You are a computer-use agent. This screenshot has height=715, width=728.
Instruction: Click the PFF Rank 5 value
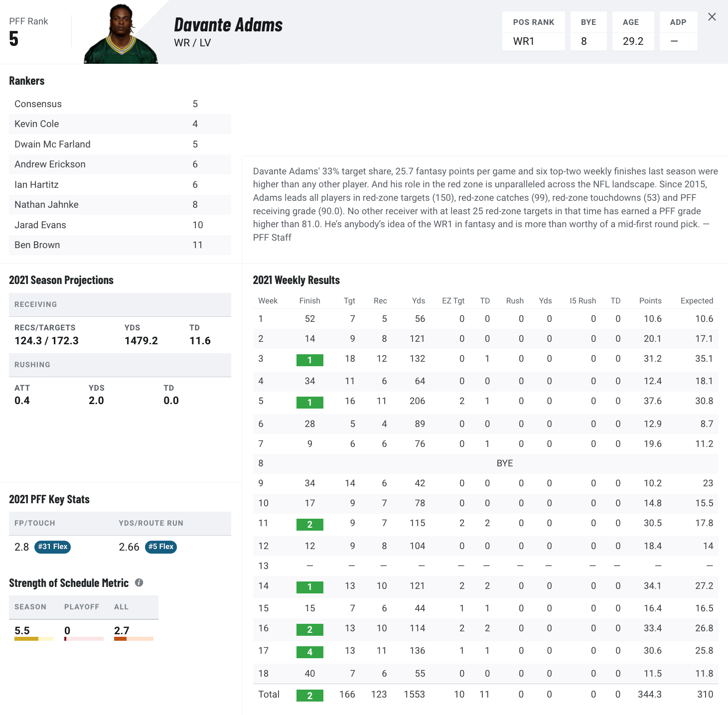pos(14,39)
